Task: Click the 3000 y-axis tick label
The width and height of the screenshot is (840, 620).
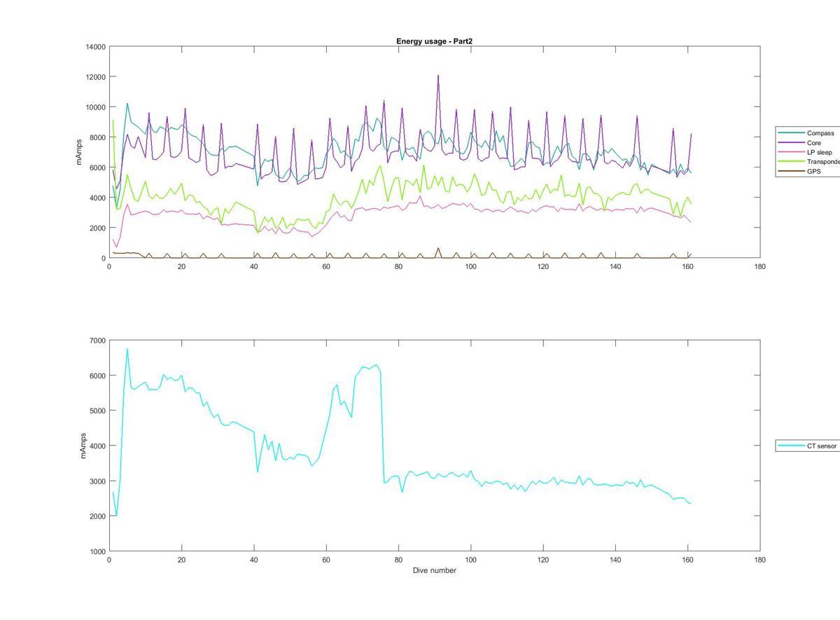Action: [97, 481]
